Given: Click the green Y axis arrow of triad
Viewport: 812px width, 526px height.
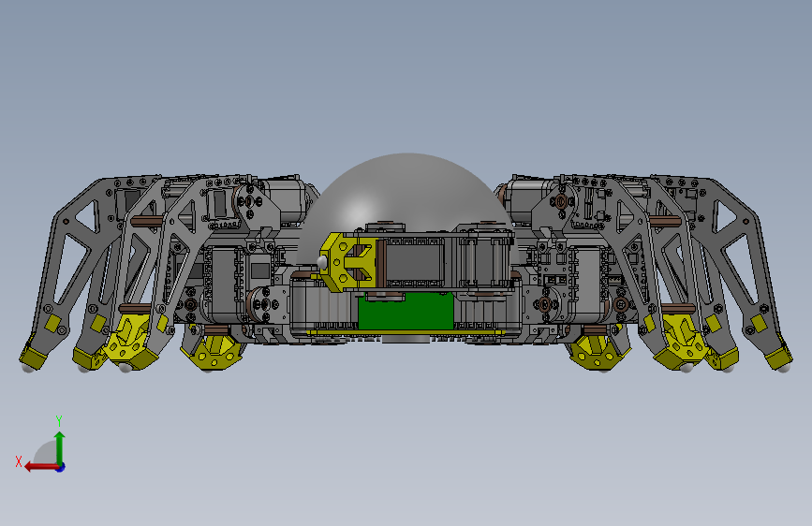Looking at the screenshot, I should pos(60,447).
